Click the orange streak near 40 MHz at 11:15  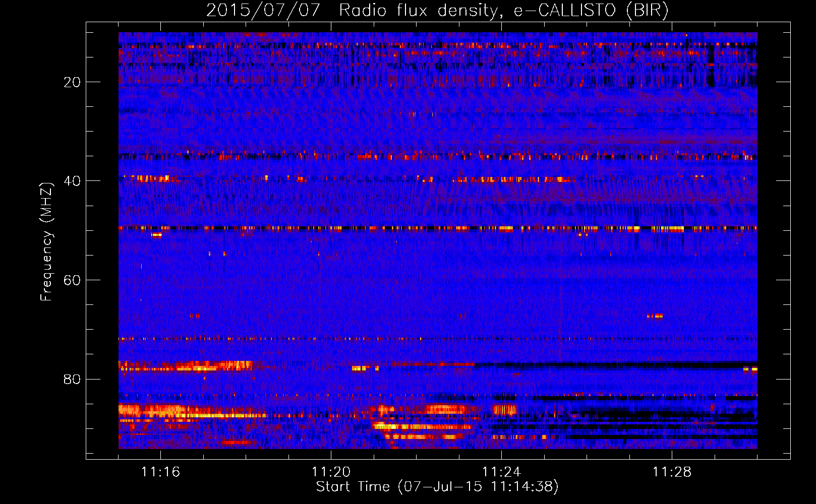point(148,178)
